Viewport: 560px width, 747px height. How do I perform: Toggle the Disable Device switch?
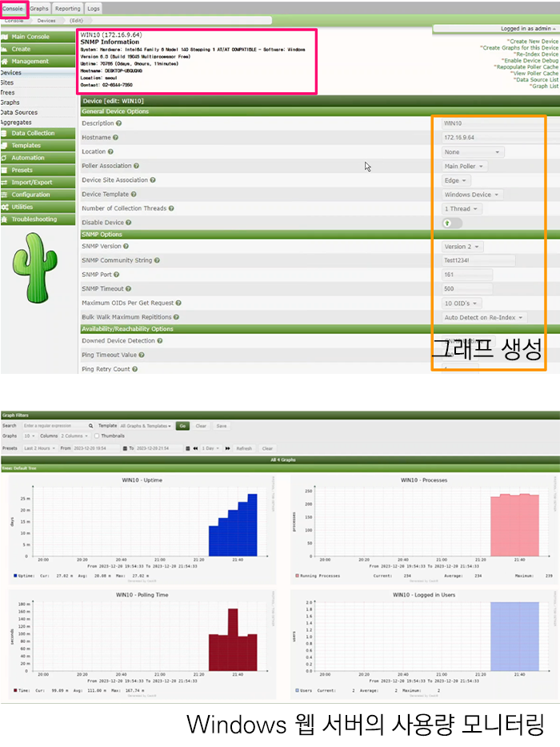pos(452,223)
